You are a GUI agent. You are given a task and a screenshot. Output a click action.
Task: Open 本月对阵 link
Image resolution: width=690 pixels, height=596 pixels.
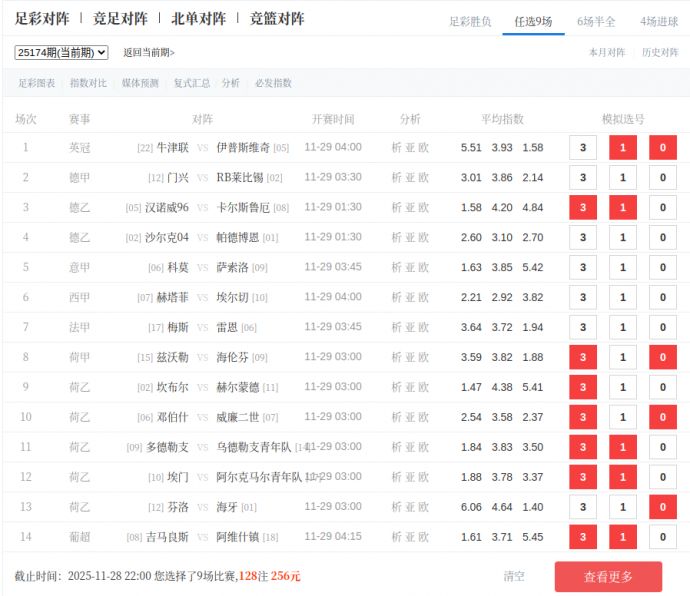(606, 52)
